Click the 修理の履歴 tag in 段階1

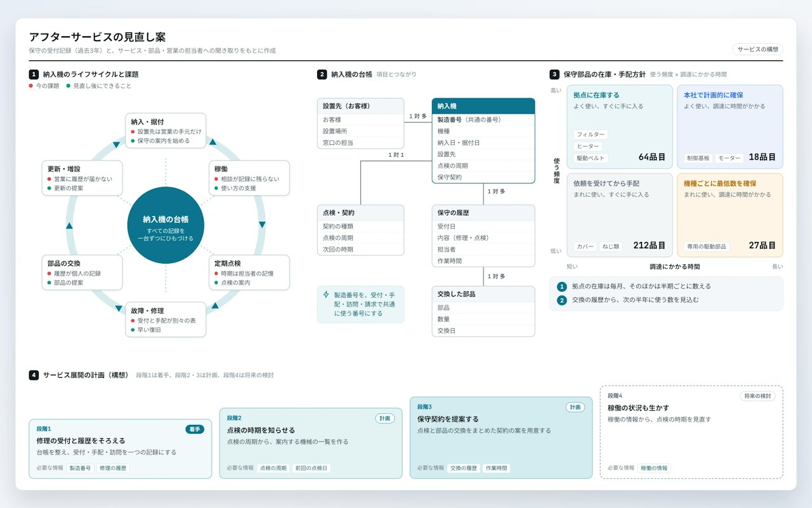(113, 468)
